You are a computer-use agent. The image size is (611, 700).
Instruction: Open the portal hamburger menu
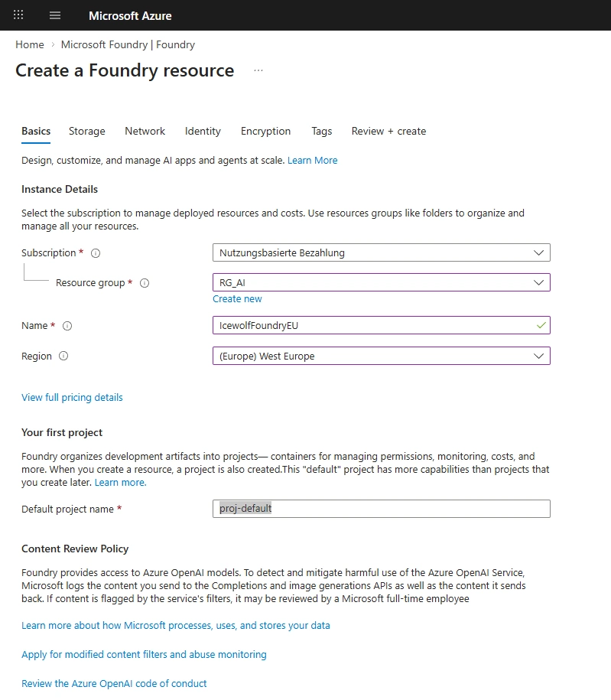(54, 15)
